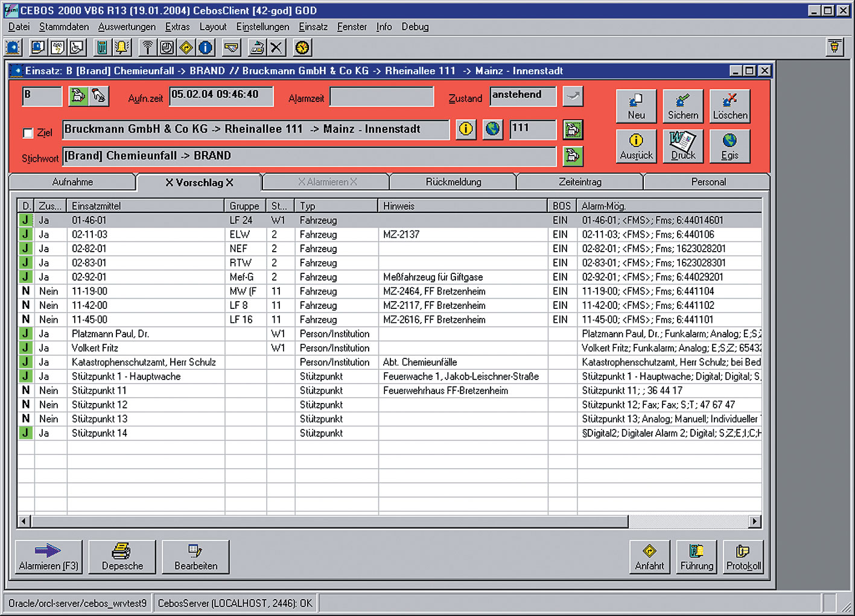Viewport: 855px width, 616px height.
Task: Click into the empty Alarmzeit field
Action: [381, 97]
